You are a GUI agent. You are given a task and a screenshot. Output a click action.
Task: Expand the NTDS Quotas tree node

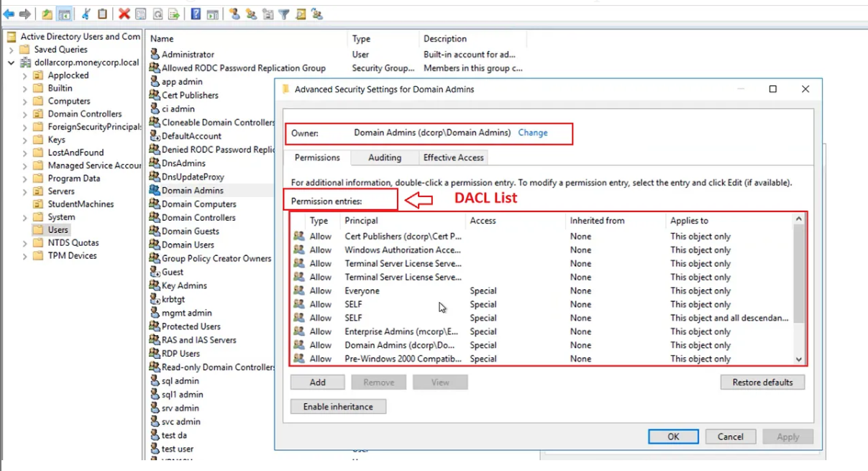coord(24,243)
